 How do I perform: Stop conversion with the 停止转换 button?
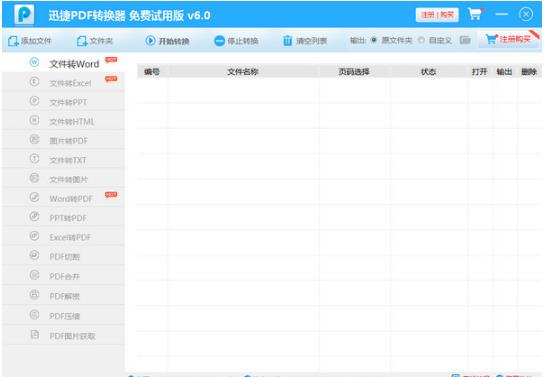pyautogui.click(x=236, y=41)
